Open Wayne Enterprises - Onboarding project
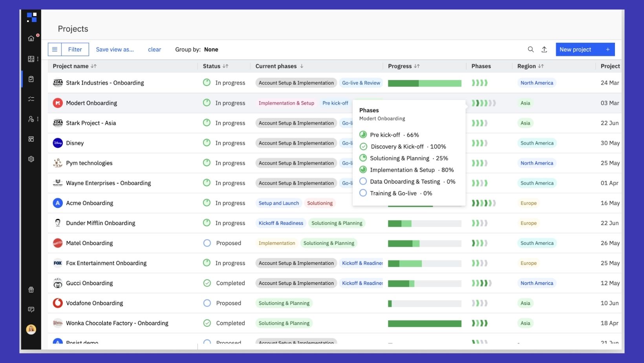Image resolution: width=644 pixels, height=363 pixels. 108,183
